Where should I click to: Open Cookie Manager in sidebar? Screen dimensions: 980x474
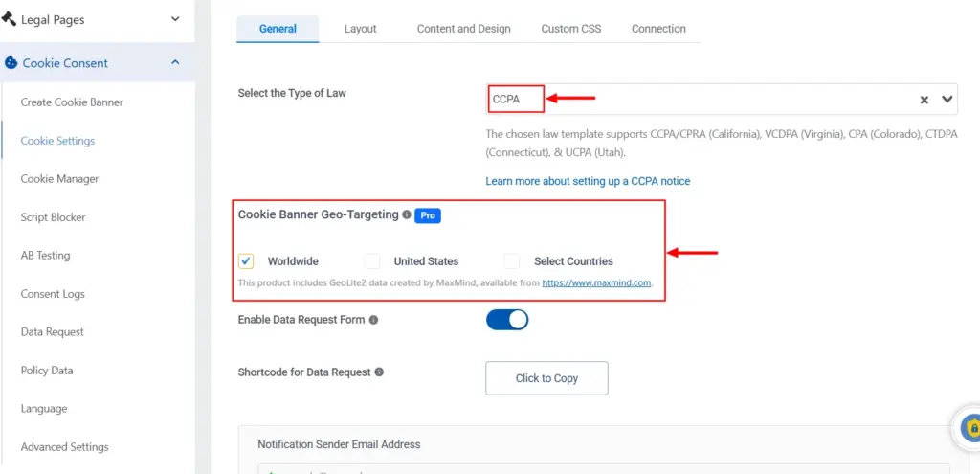[59, 179]
